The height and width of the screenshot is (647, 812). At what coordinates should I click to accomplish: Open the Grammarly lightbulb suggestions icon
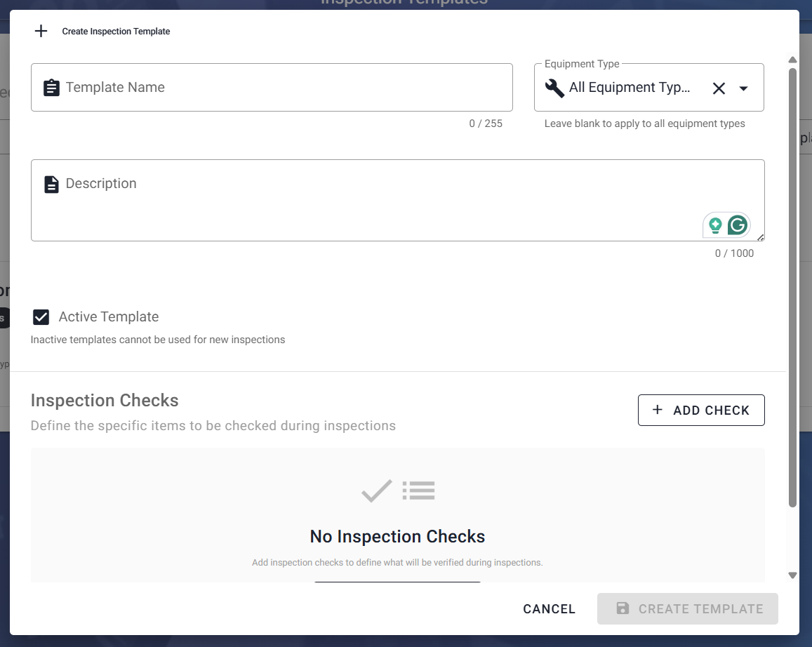pyautogui.click(x=715, y=225)
